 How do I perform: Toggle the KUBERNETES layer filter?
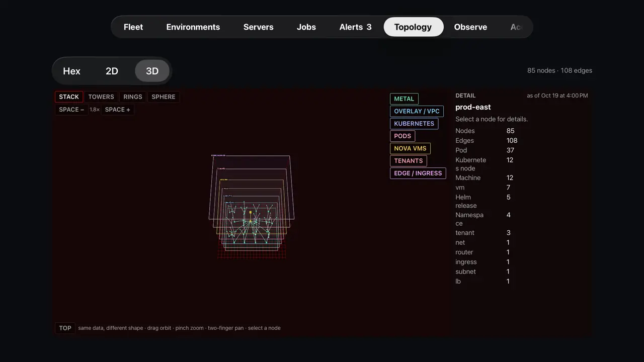click(414, 124)
